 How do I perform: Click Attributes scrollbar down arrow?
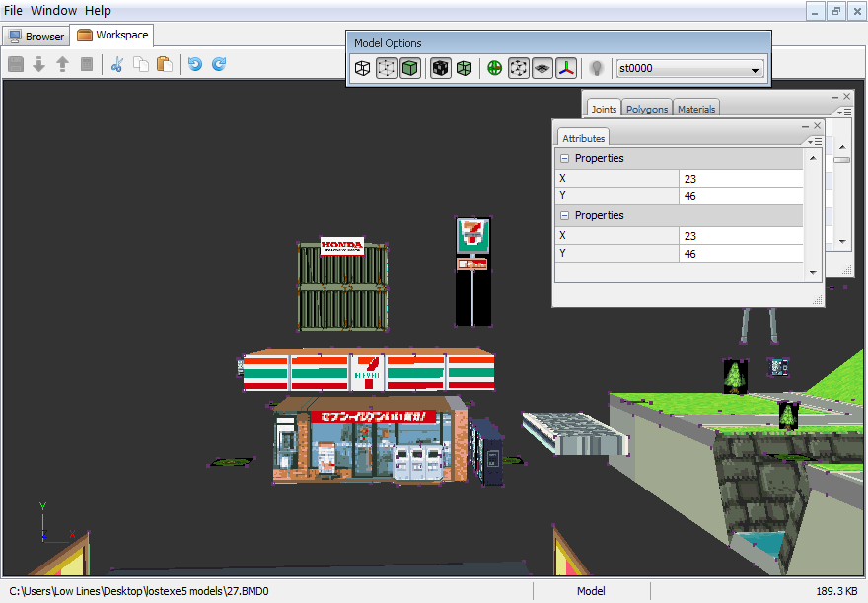(813, 273)
